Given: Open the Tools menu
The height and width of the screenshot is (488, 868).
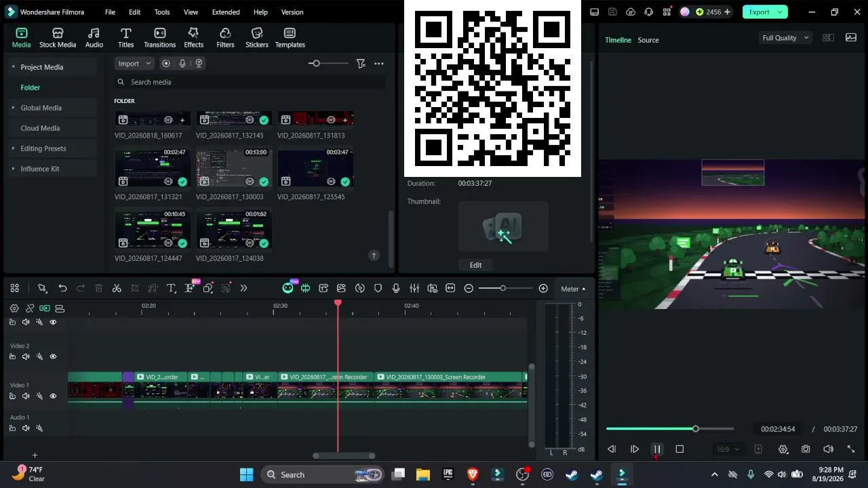Looking at the screenshot, I should (162, 12).
